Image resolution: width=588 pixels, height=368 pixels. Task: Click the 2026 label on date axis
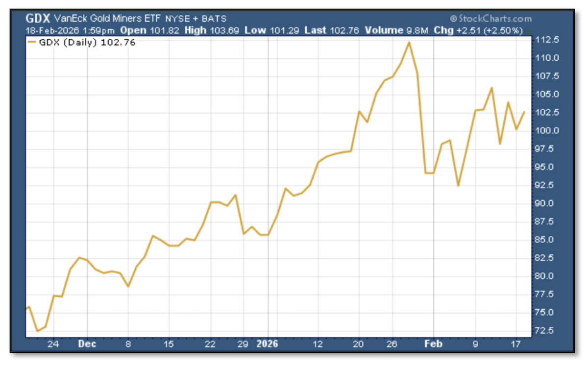268,344
